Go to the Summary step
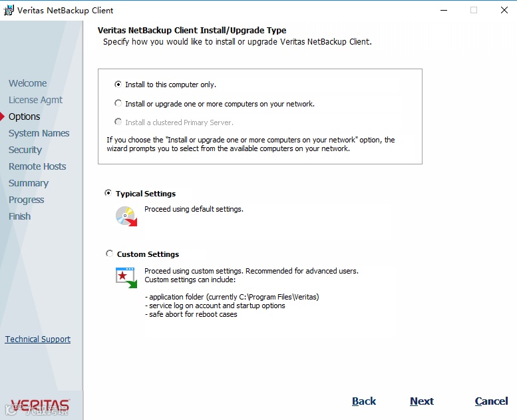The image size is (517, 420). pyautogui.click(x=29, y=183)
